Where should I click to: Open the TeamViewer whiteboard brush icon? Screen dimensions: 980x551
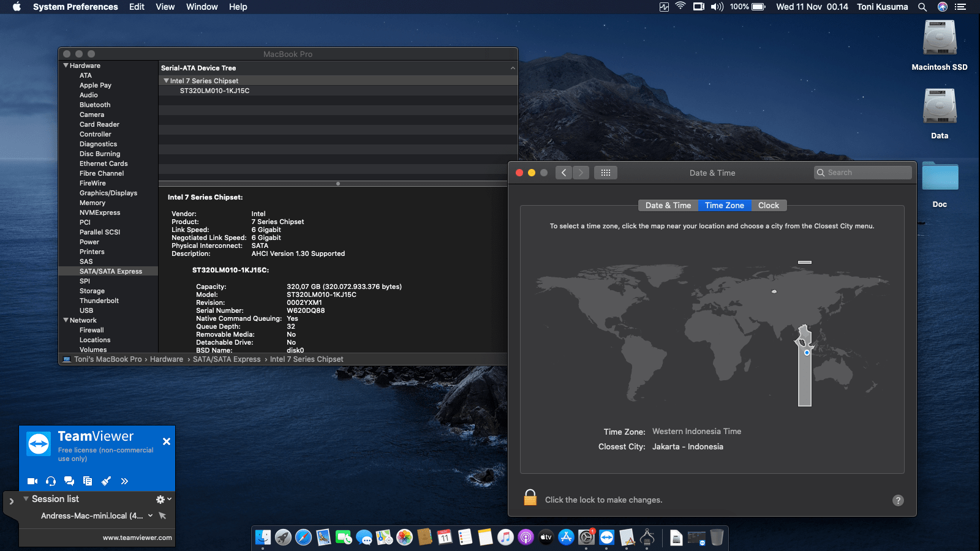tap(106, 481)
